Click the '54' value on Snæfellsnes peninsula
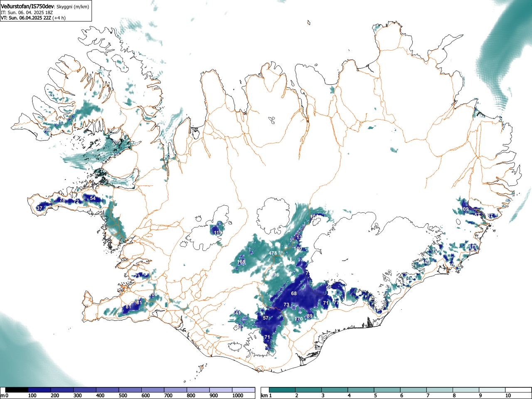Image resolution: width=532 pixels, height=399 pixels. (x=93, y=198)
